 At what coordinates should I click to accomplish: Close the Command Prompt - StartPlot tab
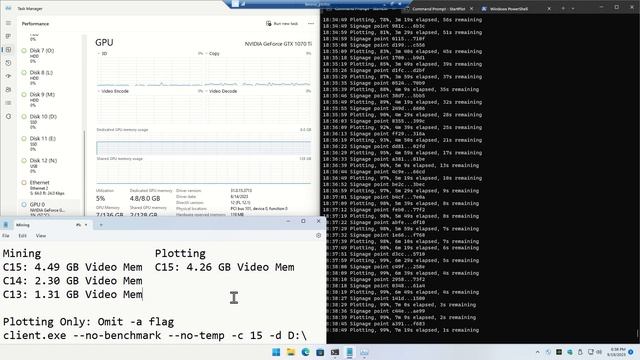click(471, 9)
